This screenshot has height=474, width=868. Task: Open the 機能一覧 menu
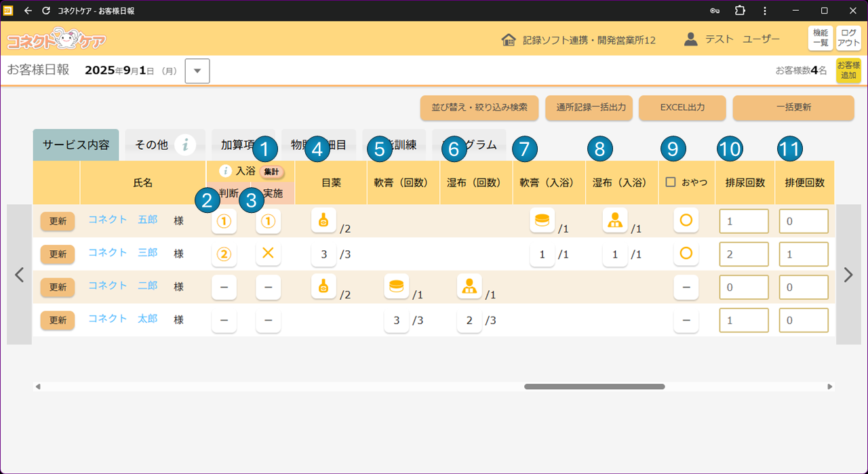[821, 38]
